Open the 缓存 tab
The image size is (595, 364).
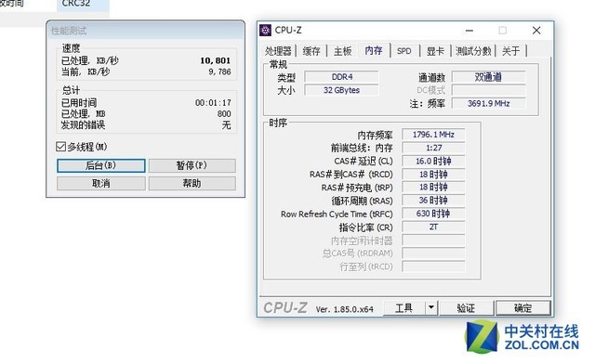[x=311, y=51]
